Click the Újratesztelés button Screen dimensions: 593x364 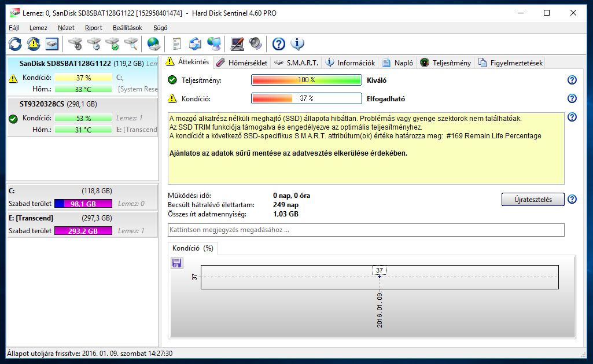pos(533,200)
